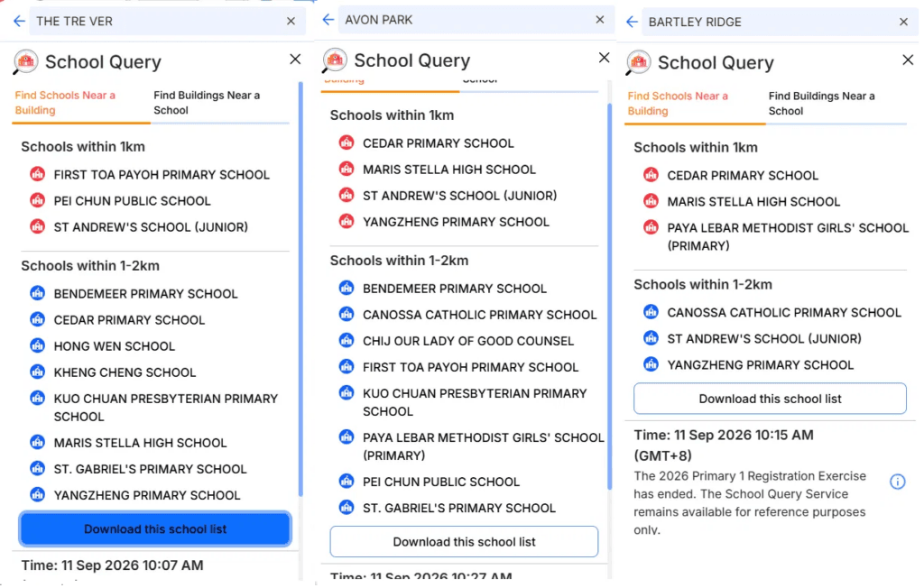Click red icon for PAYA LEBAR METHODIST in BARTLEY RIDGE
The height and width of the screenshot is (588, 924).
(x=651, y=227)
